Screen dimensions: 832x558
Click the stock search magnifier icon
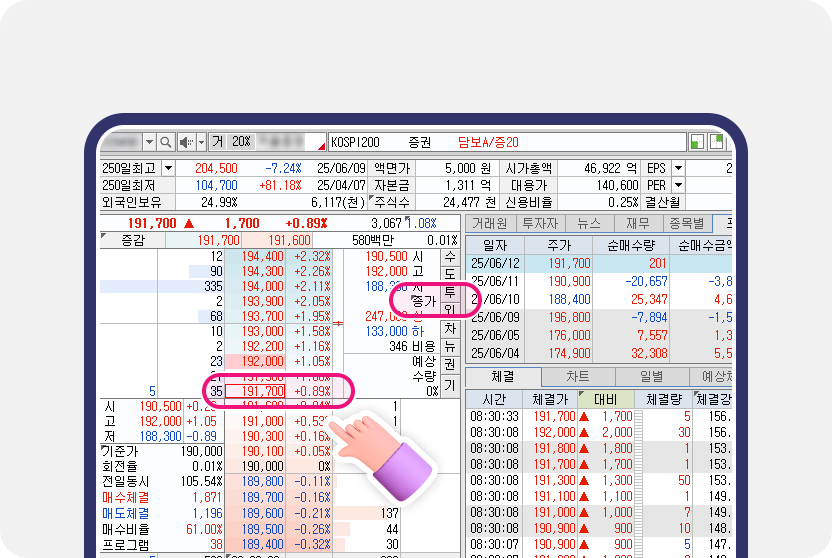[x=167, y=142]
